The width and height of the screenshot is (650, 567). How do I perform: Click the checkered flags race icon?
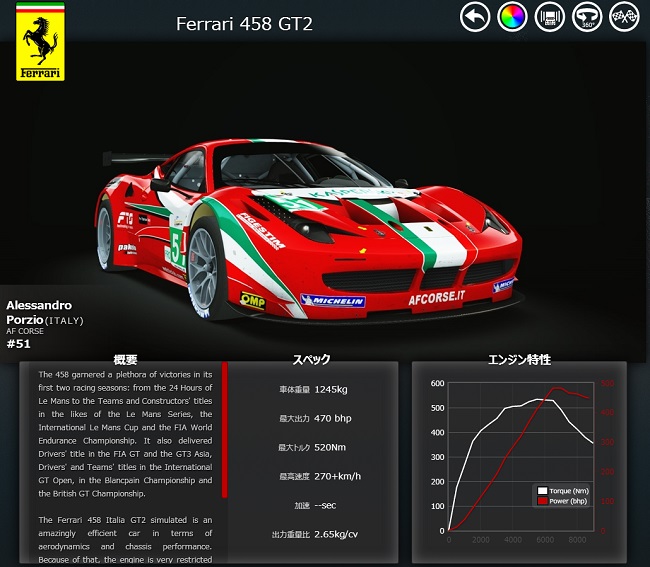pyautogui.click(x=624, y=17)
